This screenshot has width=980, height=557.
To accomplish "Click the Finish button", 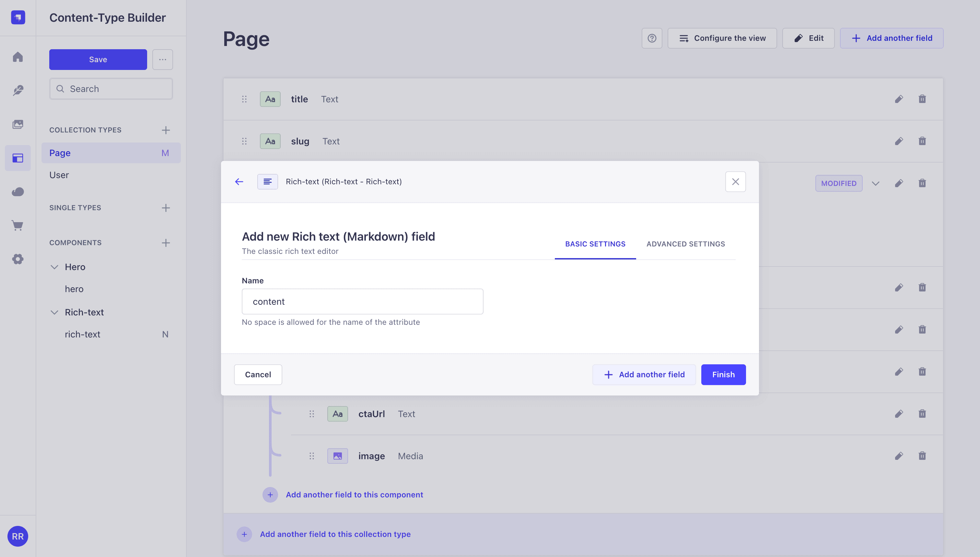I will pos(723,375).
